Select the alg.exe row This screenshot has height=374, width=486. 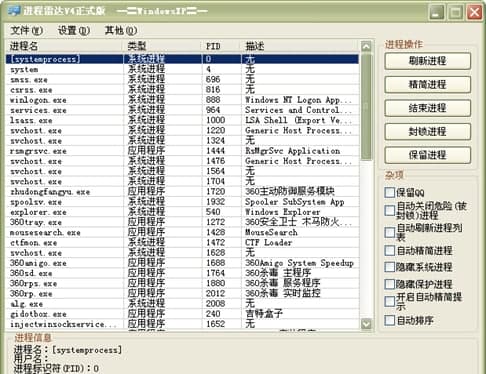183,304
